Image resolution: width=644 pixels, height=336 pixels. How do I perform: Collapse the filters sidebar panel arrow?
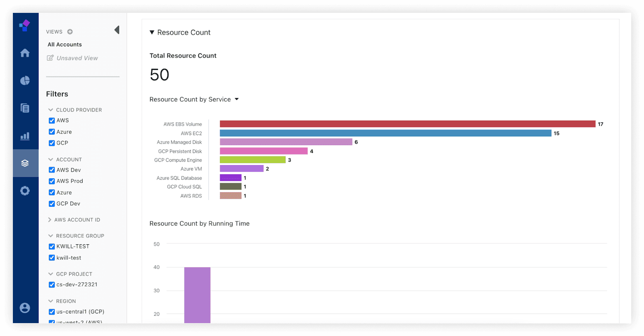(x=117, y=30)
